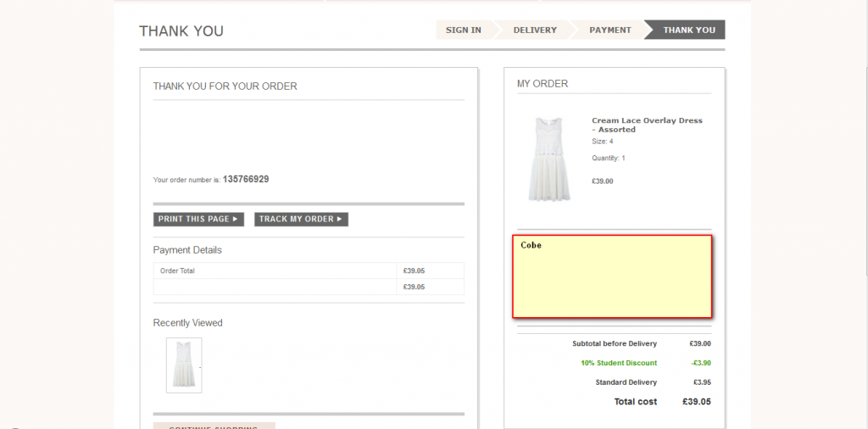Click the Total cost £39.05 amount
The image size is (868, 429).
pyautogui.click(x=696, y=402)
